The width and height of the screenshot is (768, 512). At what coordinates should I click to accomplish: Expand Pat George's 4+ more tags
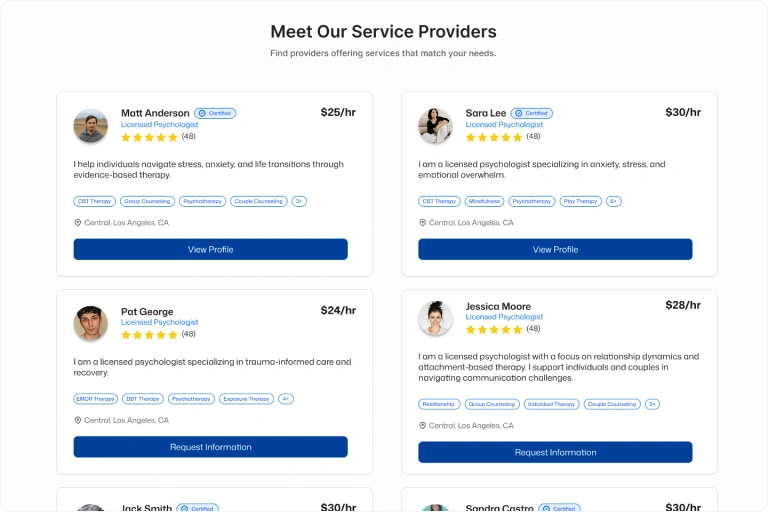point(286,399)
